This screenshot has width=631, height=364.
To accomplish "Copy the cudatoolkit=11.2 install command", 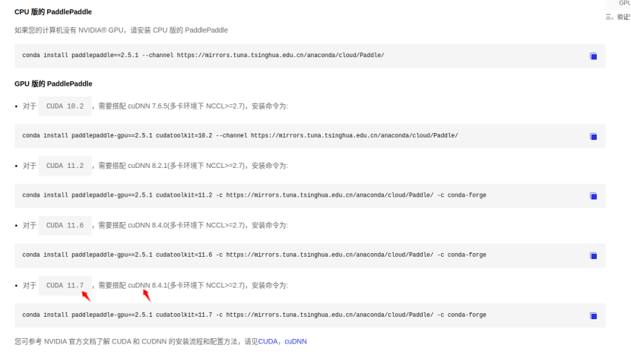I will (593, 196).
